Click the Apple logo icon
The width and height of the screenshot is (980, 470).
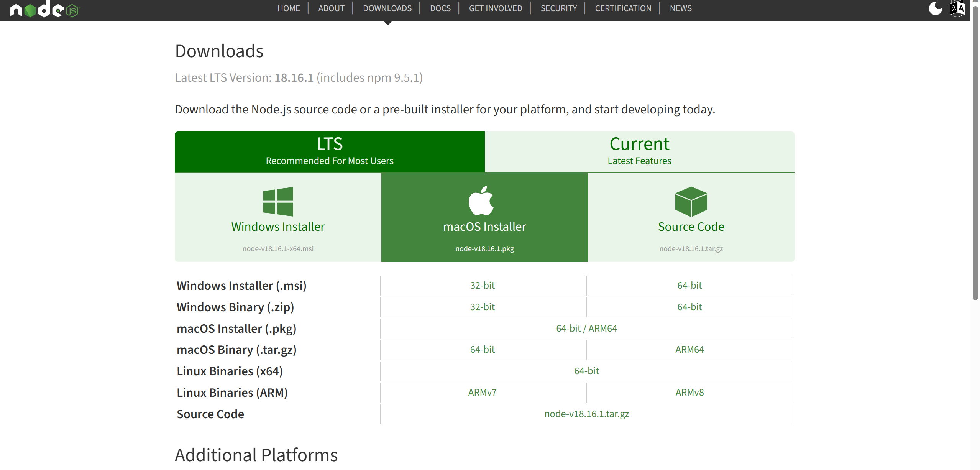481,201
